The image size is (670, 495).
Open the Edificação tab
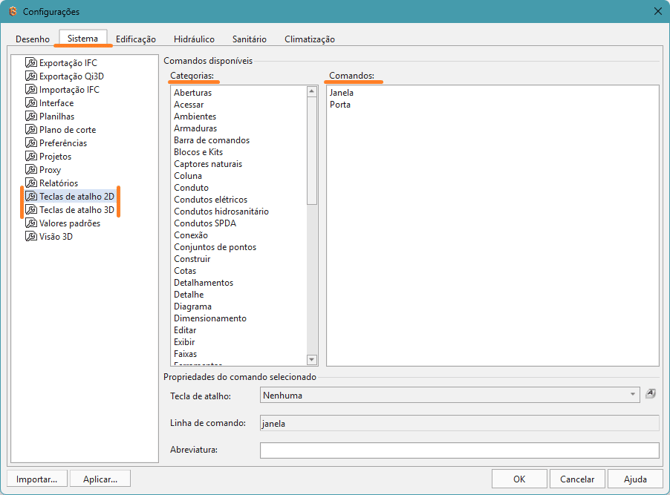pyautogui.click(x=136, y=39)
